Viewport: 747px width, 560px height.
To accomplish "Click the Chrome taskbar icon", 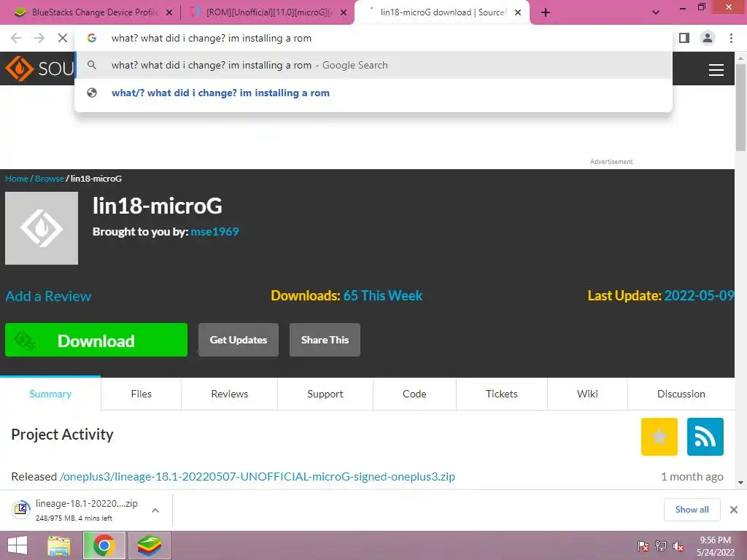I will tap(104, 545).
